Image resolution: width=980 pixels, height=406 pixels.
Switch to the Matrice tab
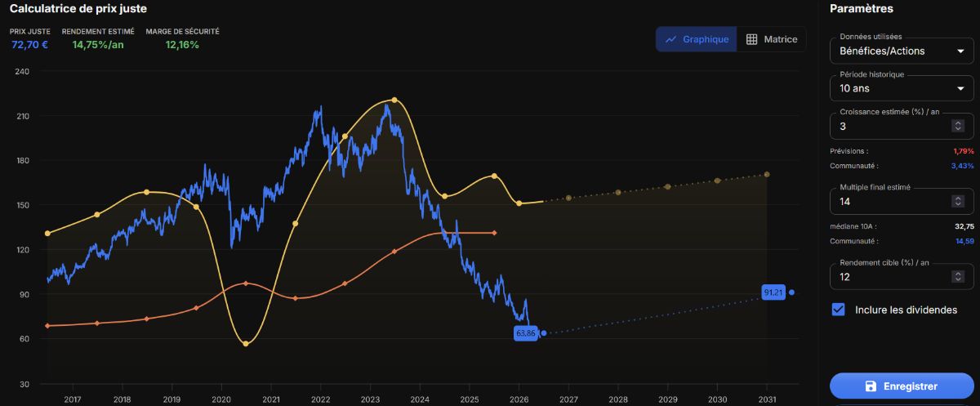[772, 39]
